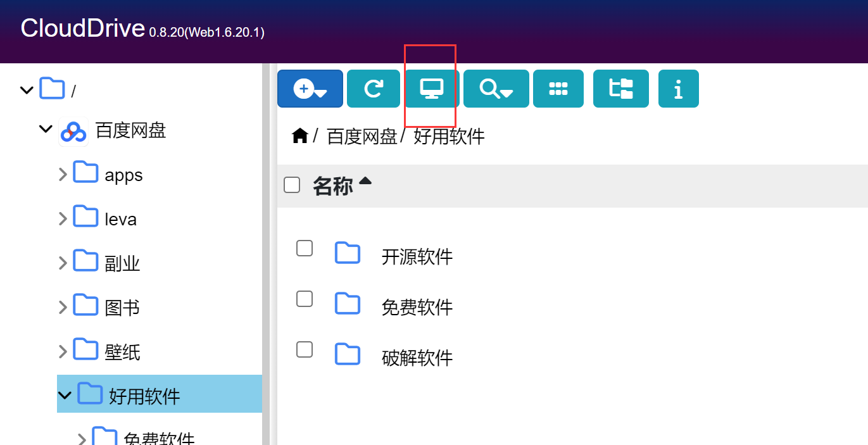This screenshot has height=445, width=868.
Task: Expand the 图书 folder chevron
Action: 61,306
